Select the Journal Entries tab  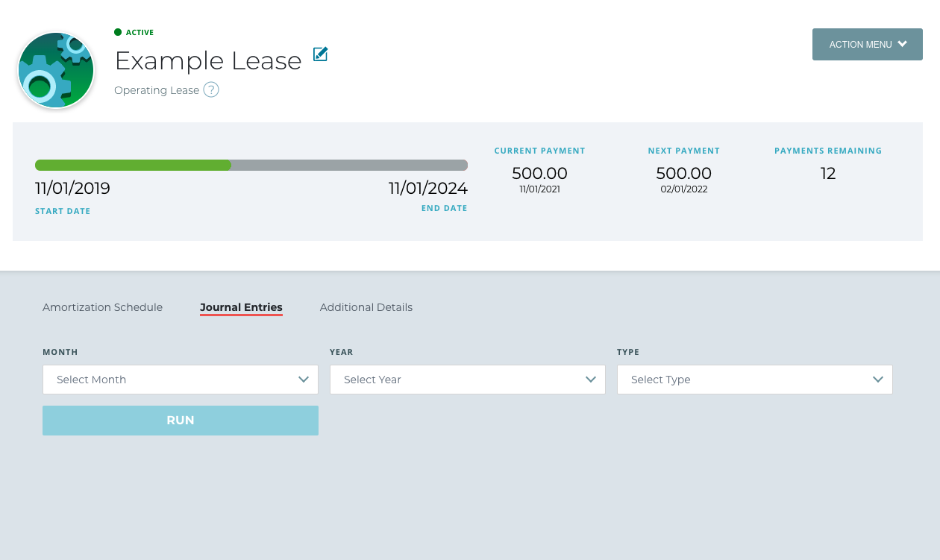[x=241, y=307]
